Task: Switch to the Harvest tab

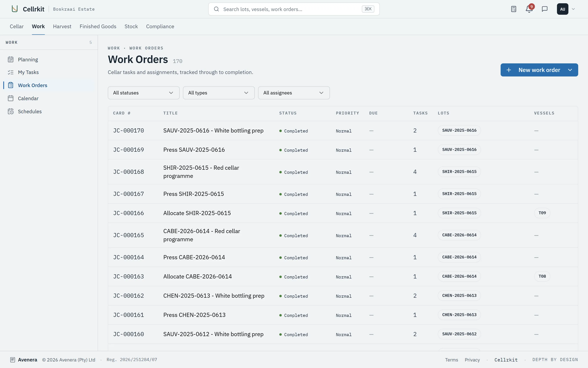Action: coord(62,26)
